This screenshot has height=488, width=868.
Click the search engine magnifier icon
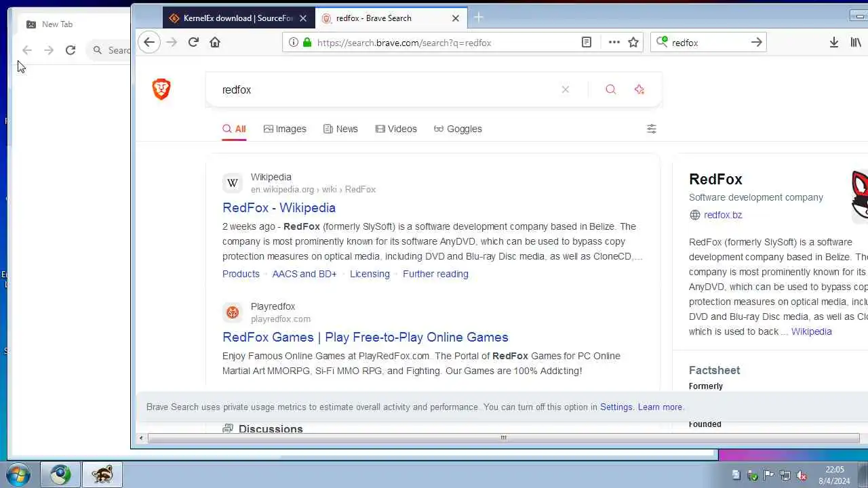click(663, 42)
